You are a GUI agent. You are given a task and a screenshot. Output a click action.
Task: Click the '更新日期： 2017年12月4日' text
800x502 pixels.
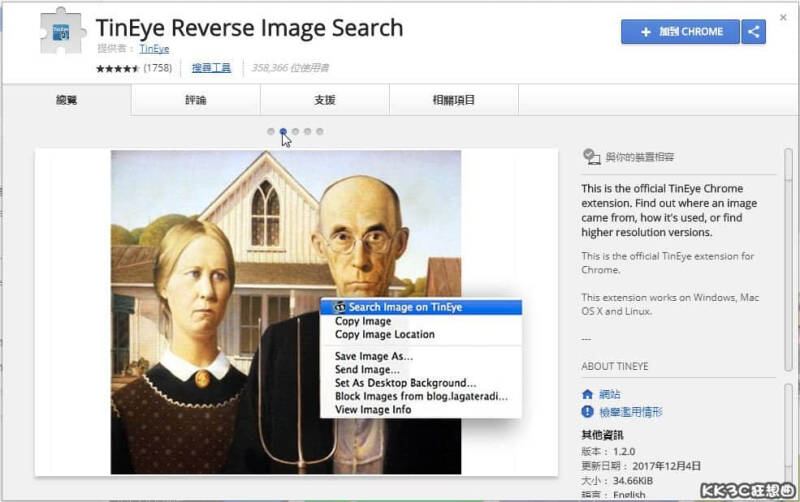pos(641,466)
